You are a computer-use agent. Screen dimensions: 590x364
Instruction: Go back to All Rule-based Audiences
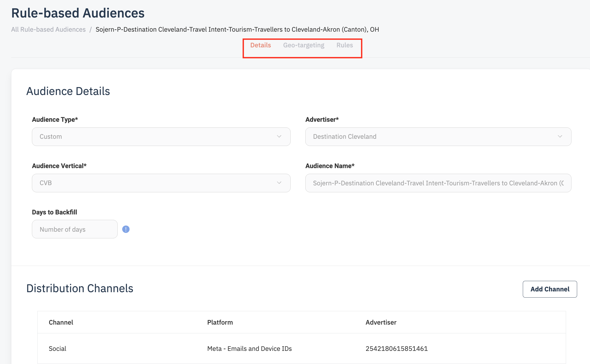(48, 30)
